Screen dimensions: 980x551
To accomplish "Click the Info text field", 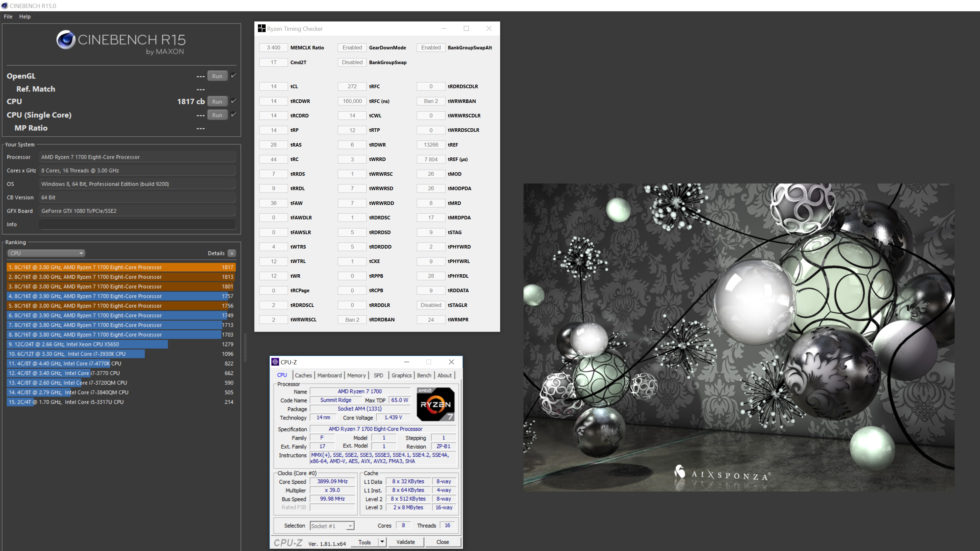I will pyautogui.click(x=137, y=225).
